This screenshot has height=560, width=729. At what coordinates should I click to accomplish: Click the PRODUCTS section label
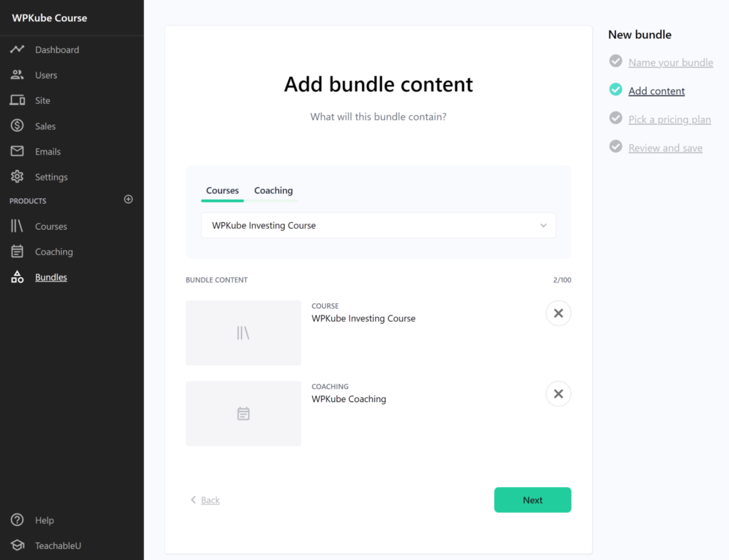[x=27, y=201]
